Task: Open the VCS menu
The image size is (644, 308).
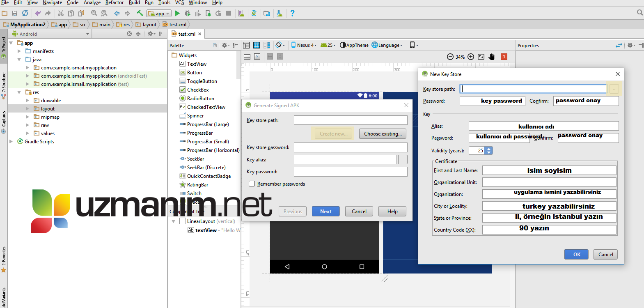Action: [179, 2]
